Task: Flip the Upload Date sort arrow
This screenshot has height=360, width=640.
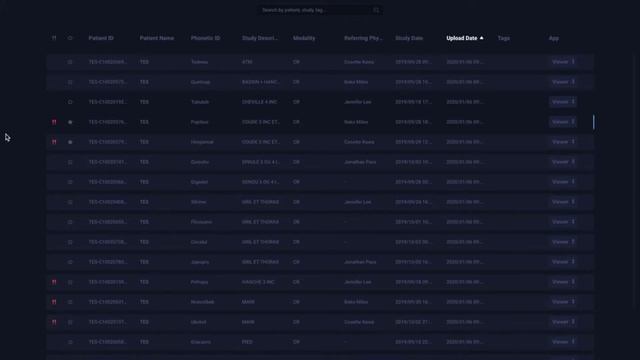Action: point(482,38)
